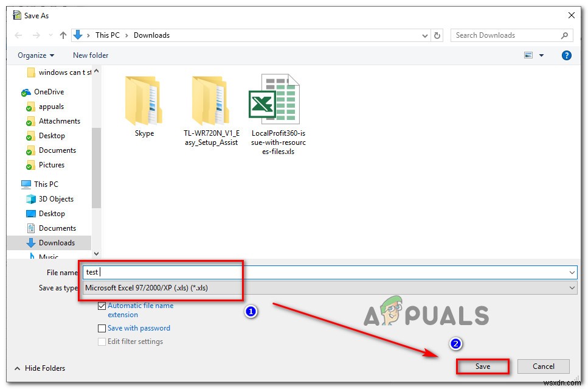Image resolution: width=588 pixels, height=389 pixels.
Task: Select the TL-WR720N_V1_Easy_Setup_Assist folder icon
Action: [211, 100]
